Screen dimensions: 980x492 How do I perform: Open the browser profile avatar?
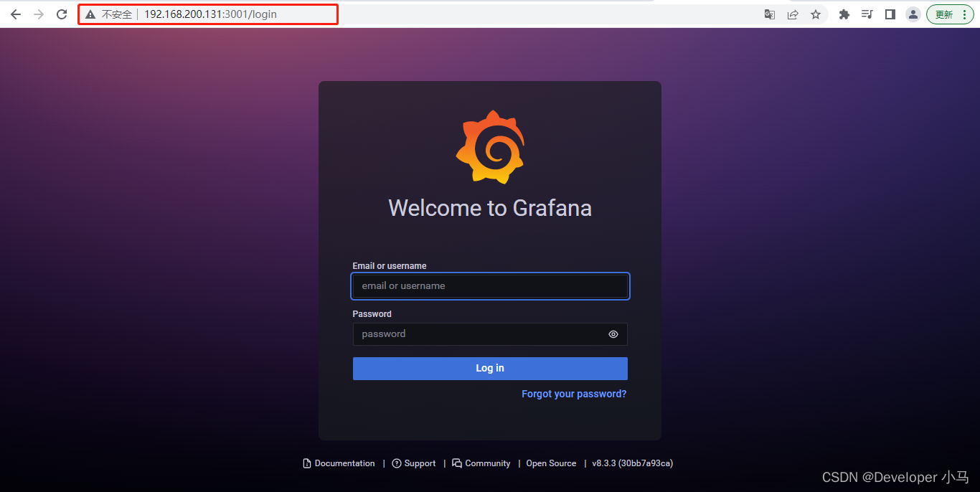pyautogui.click(x=913, y=14)
